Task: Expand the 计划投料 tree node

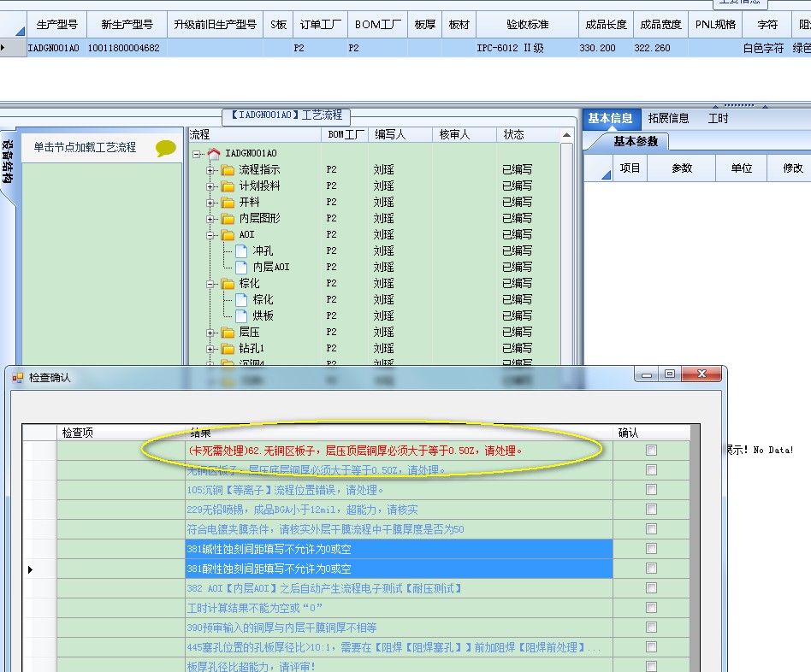Action: [210, 186]
